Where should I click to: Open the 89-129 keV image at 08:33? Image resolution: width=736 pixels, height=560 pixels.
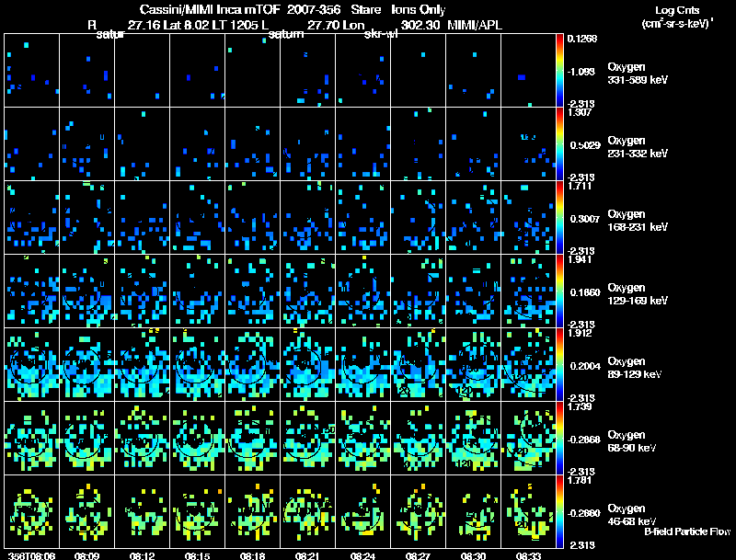528,365
